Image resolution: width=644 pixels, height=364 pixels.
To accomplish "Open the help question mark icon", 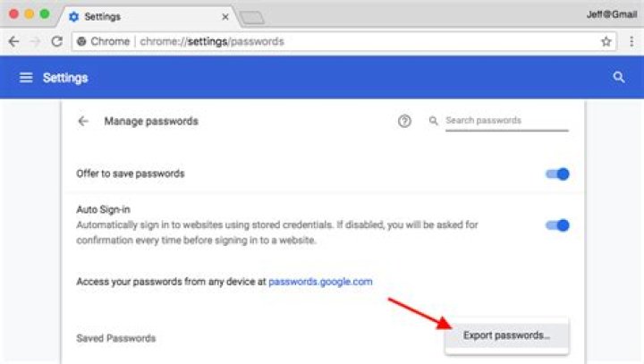I will pyautogui.click(x=404, y=121).
